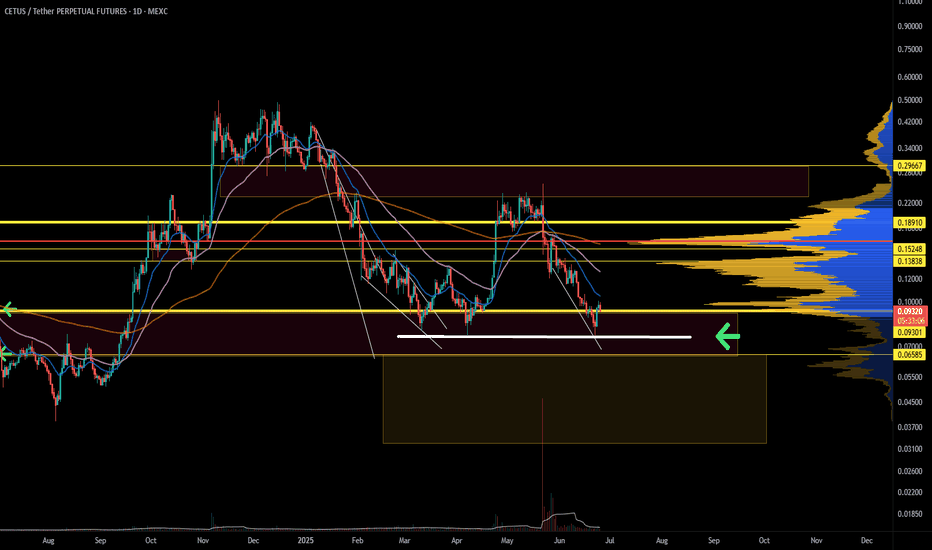
Task: Click the CETUS / Tether PERPETUAL FUTURES chart title
Action: point(86,11)
